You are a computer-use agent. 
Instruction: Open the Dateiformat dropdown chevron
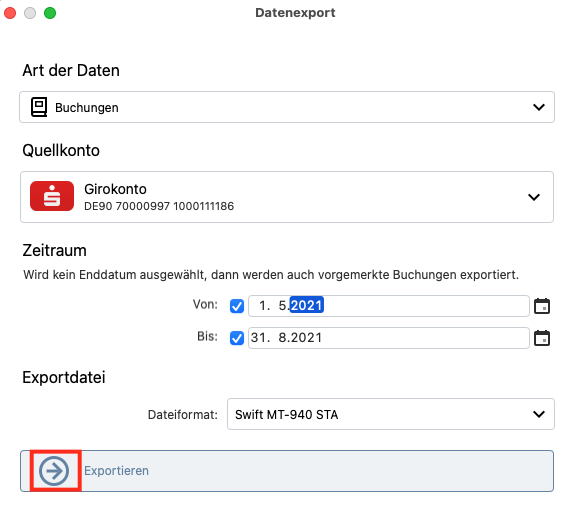tap(539, 415)
